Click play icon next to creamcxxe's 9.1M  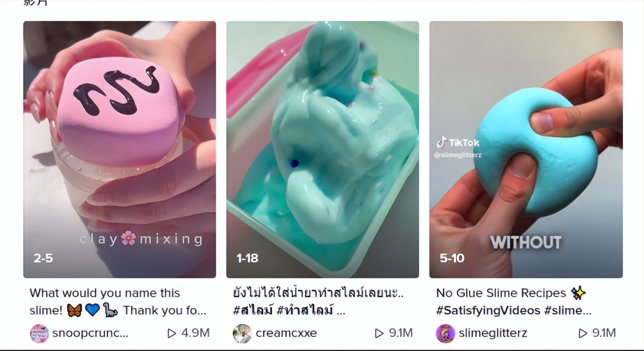click(x=380, y=333)
